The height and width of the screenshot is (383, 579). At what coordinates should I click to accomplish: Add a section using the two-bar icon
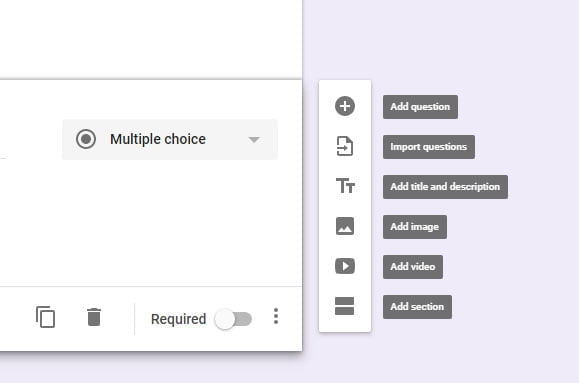(345, 306)
